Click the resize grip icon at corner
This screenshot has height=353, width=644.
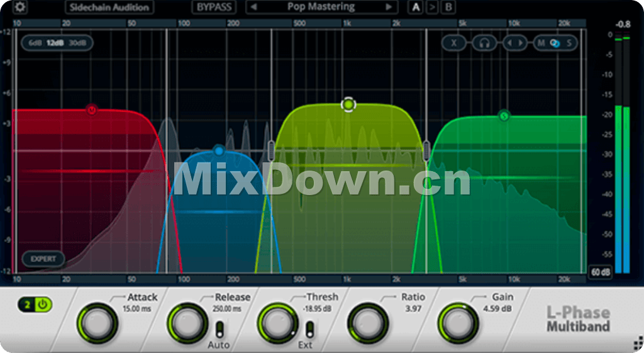tap(639, 342)
